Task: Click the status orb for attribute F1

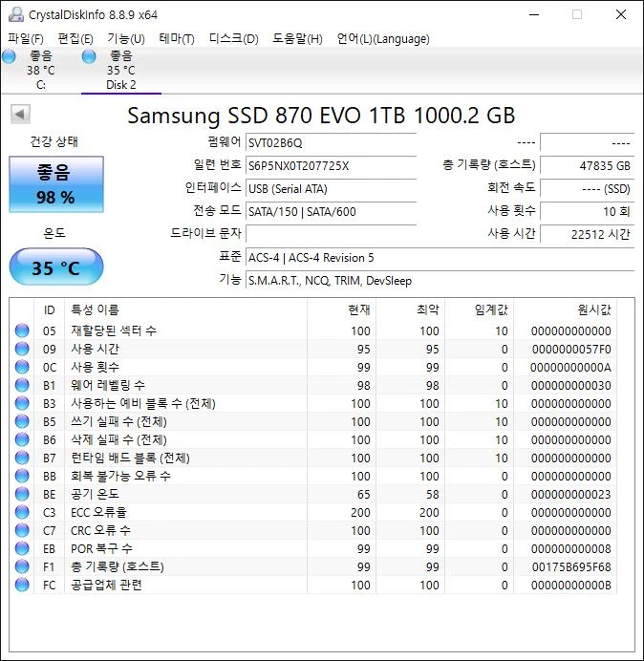Action: (22, 566)
